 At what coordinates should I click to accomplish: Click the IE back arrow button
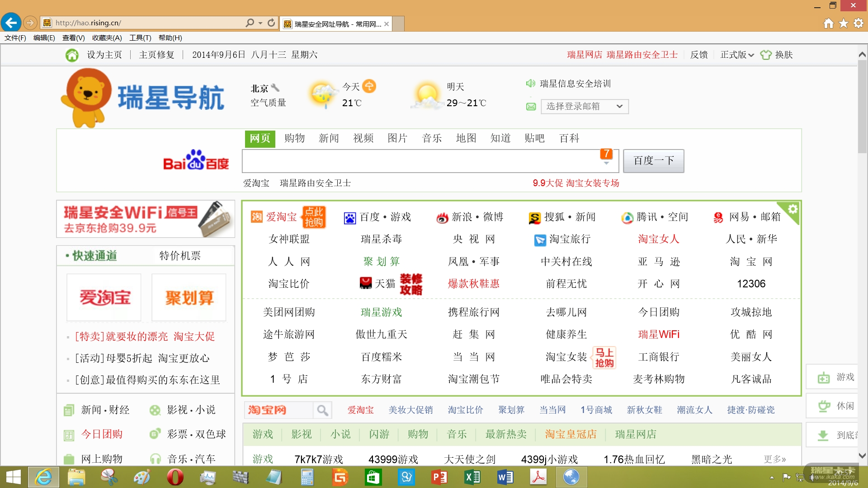[11, 22]
